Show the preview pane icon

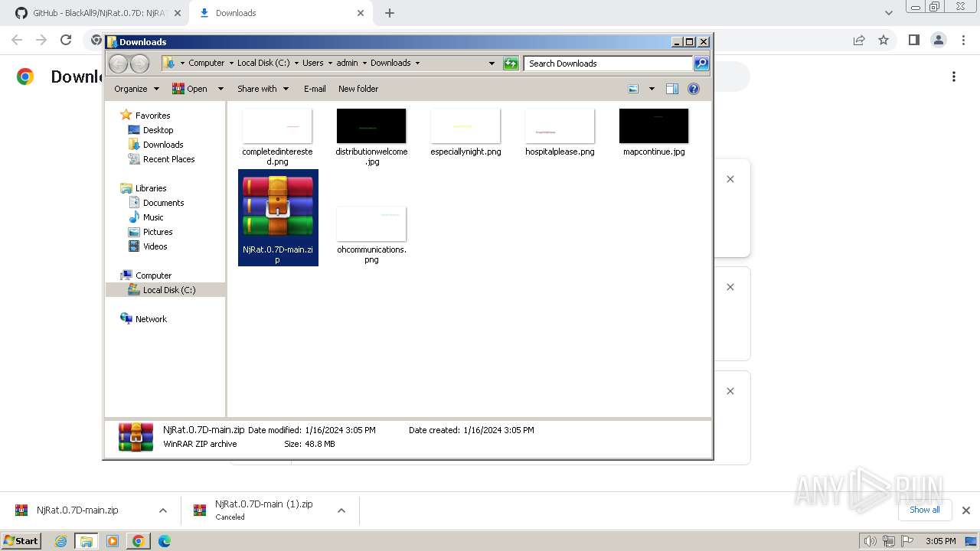point(671,89)
